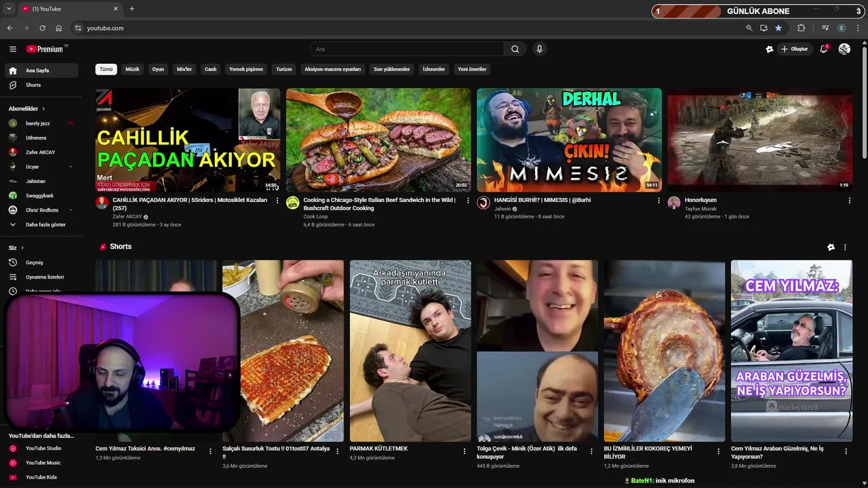Close the YouTube browser tab
The height and width of the screenshot is (488, 868).
(x=115, y=9)
